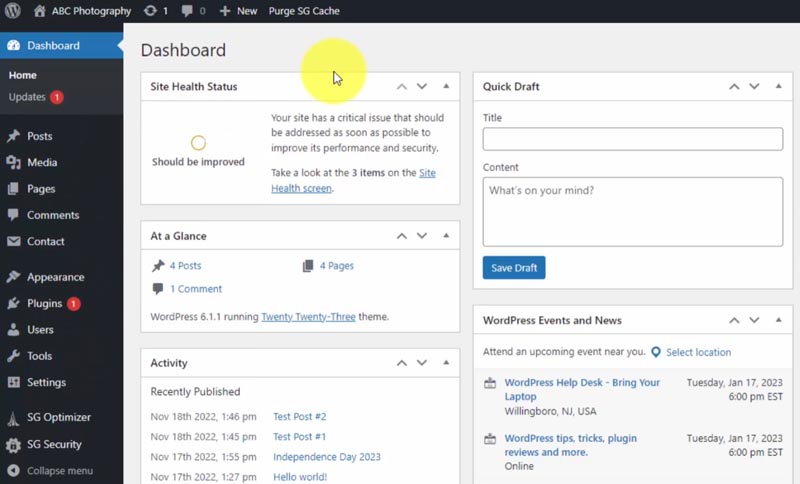Click the Users person icon
This screenshot has height=484, width=800.
(x=13, y=329)
